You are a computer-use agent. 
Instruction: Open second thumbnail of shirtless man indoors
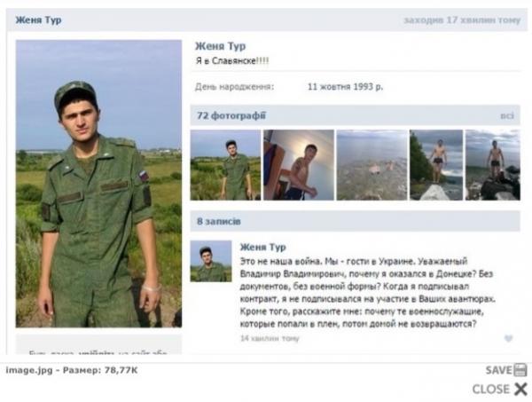pos(299,165)
